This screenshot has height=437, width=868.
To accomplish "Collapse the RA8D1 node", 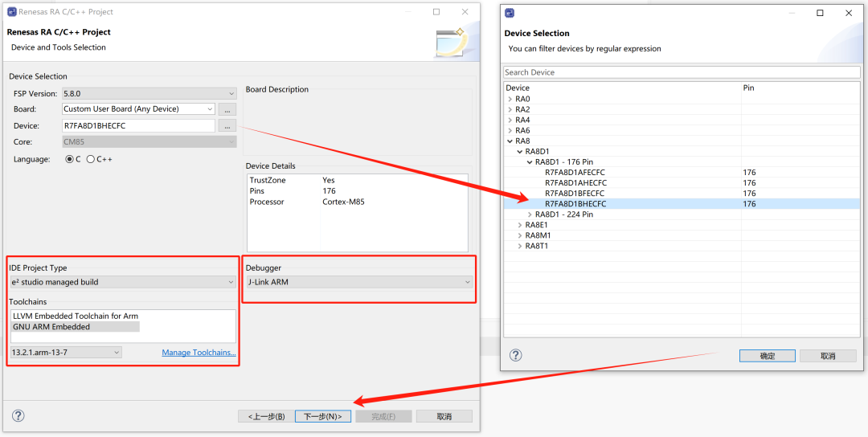I will pos(520,152).
